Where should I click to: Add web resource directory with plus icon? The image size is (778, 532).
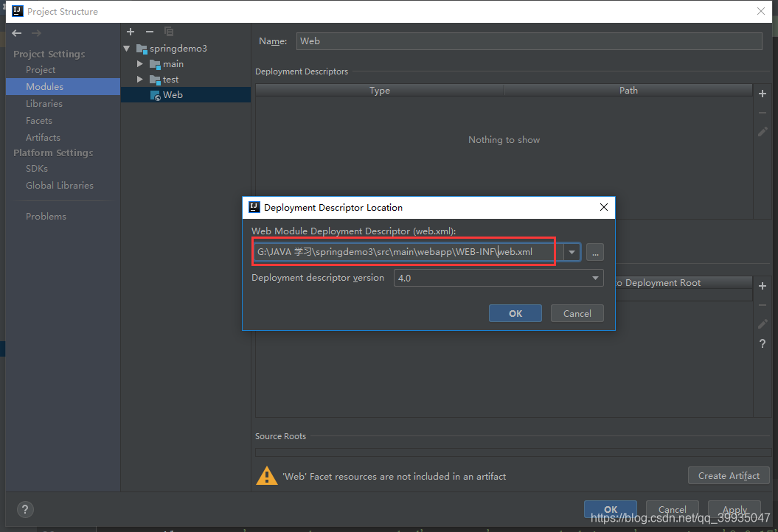tap(763, 286)
